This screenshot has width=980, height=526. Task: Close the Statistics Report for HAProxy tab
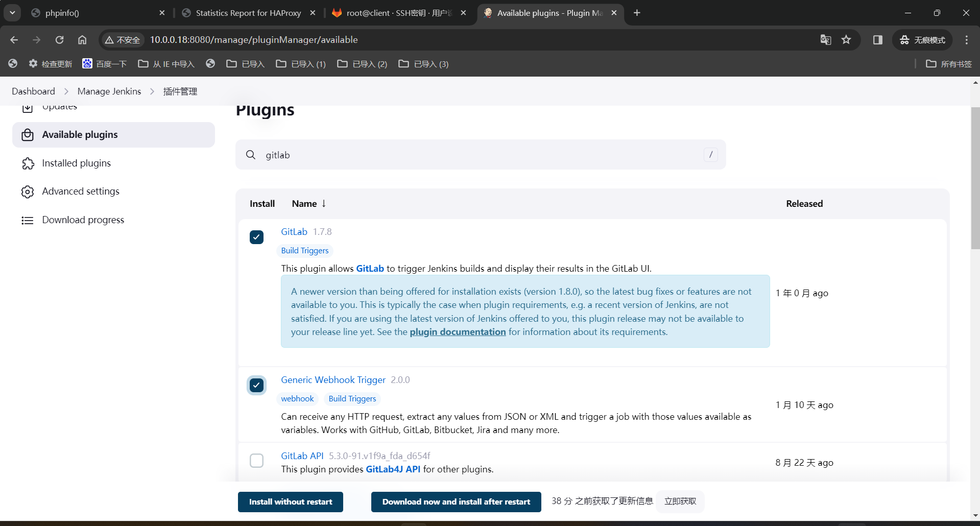[313, 13]
